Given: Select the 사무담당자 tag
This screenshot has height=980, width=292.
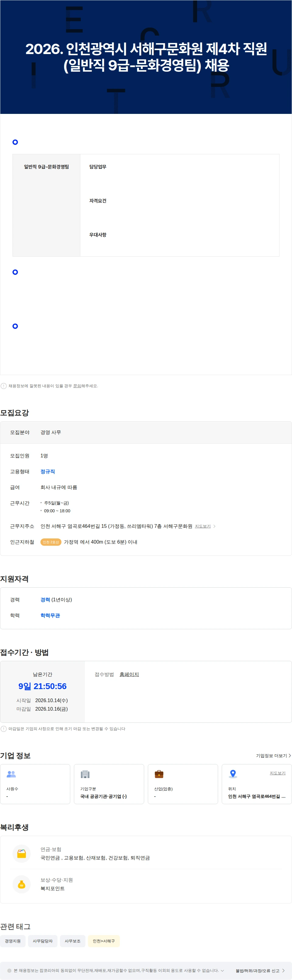Looking at the screenshot, I should click(43, 941).
